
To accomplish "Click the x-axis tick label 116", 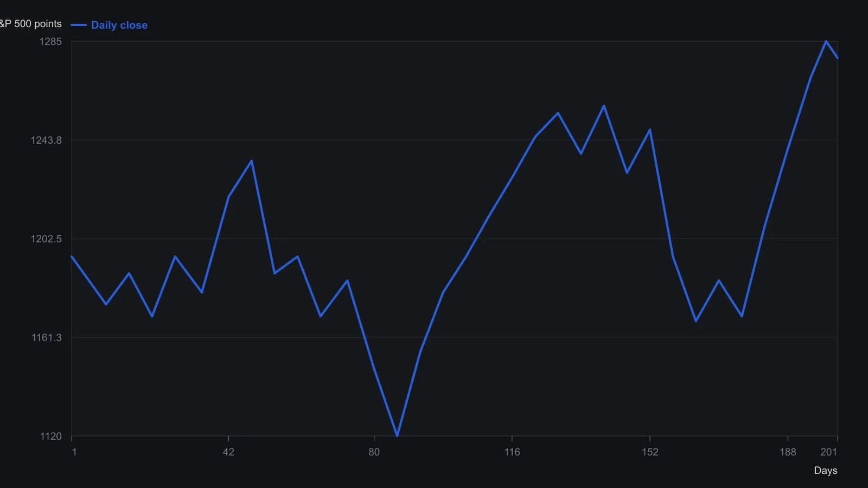I will (x=512, y=452).
